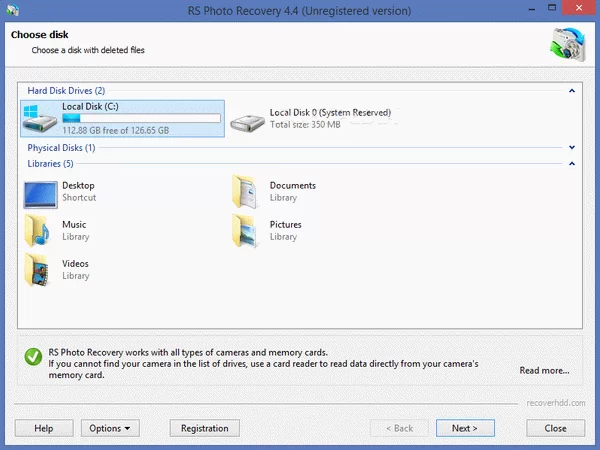Choose the Pictures library folder icon

tap(245, 231)
